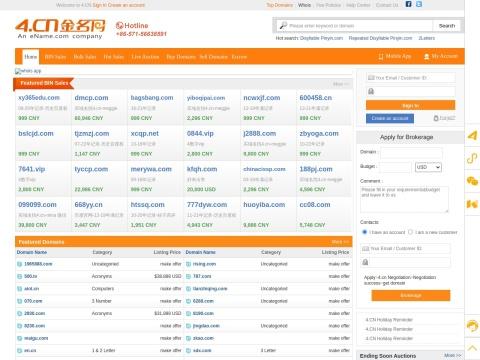The height and width of the screenshot is (360, 480).
Task: Click the lock icon beside Forgot
Action: click(436, 118)
